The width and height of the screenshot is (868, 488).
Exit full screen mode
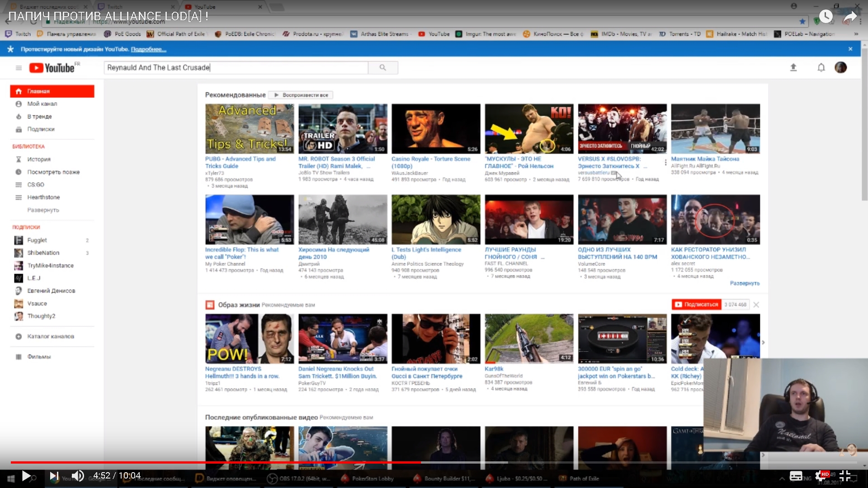coord(844,476)
